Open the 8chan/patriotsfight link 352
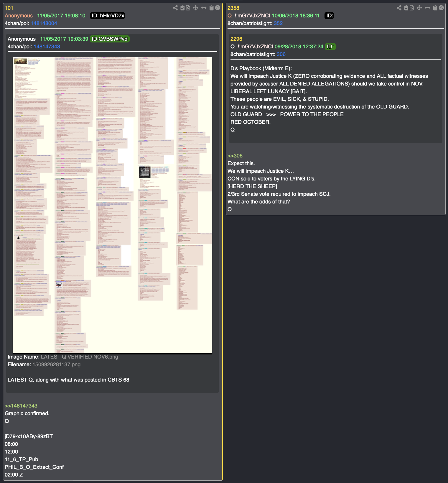Viewport: 448px width, 483px height. [278, 23]
